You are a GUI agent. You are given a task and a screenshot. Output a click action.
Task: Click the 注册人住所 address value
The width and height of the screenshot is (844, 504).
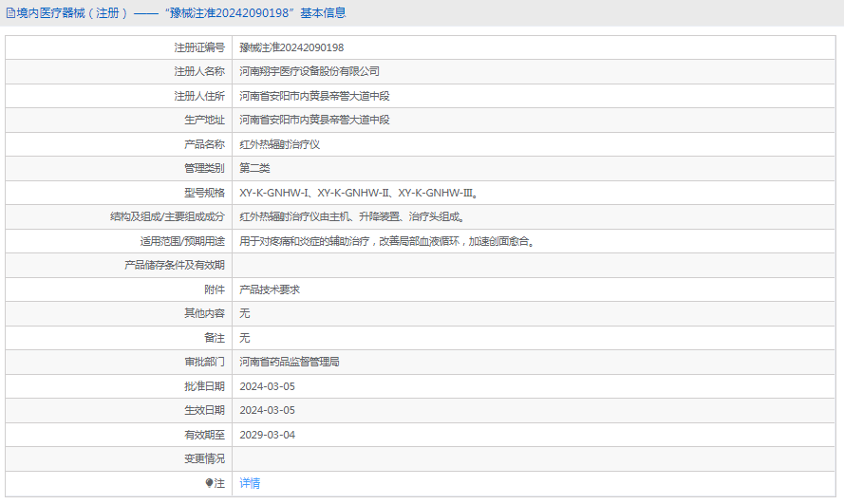[x=314, y=96]
